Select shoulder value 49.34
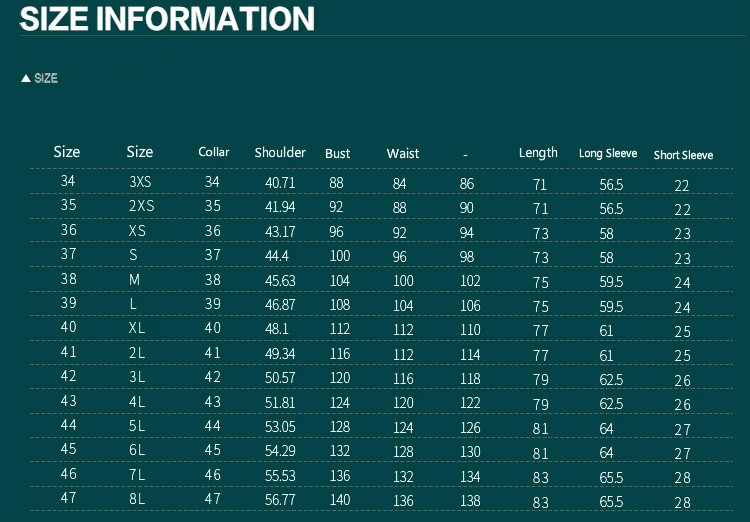The height and width of the screenshot is (522, 750). tap(280, 354)
